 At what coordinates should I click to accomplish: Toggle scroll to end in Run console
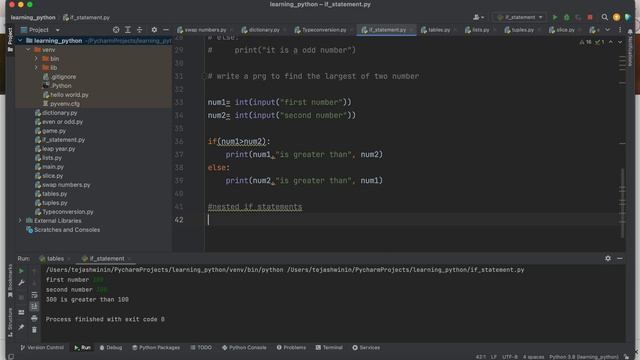pos(34,306)
